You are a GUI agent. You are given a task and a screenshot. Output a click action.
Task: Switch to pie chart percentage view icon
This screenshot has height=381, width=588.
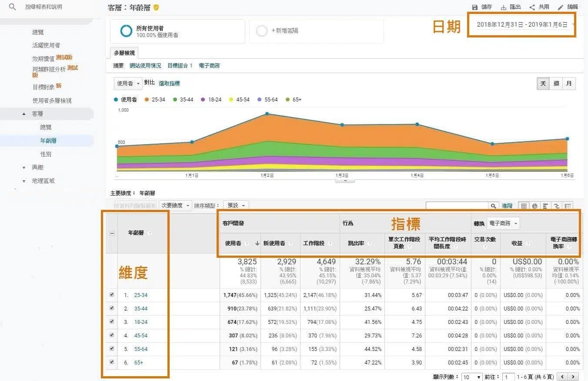pyautogui.click(x=535, y=206)
